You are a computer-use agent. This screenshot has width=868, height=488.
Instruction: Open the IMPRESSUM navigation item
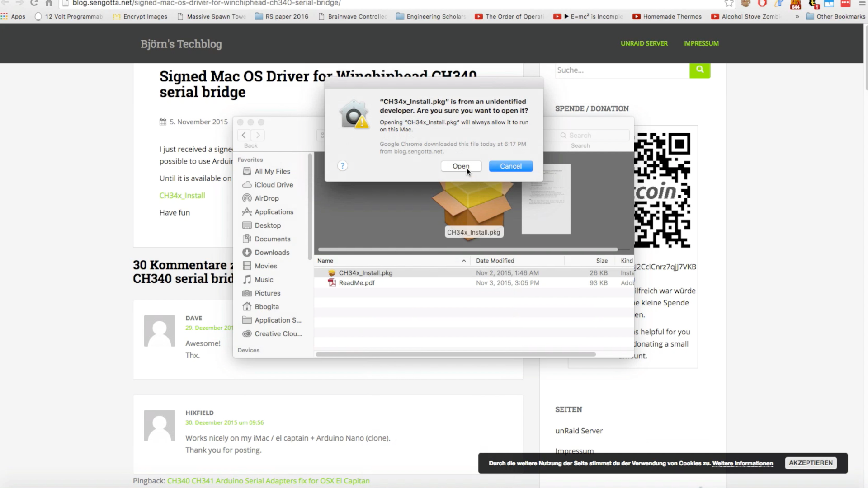click(701, 43)
